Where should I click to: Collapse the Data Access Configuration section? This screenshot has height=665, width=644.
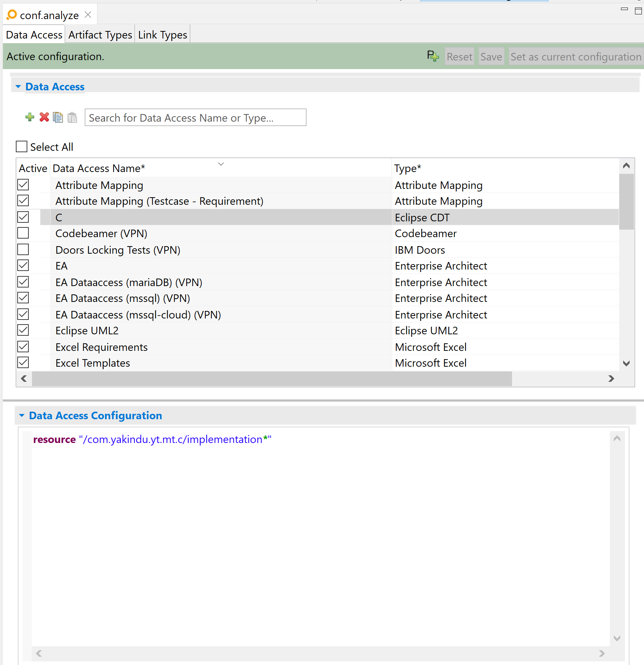[x=22, y=416]
